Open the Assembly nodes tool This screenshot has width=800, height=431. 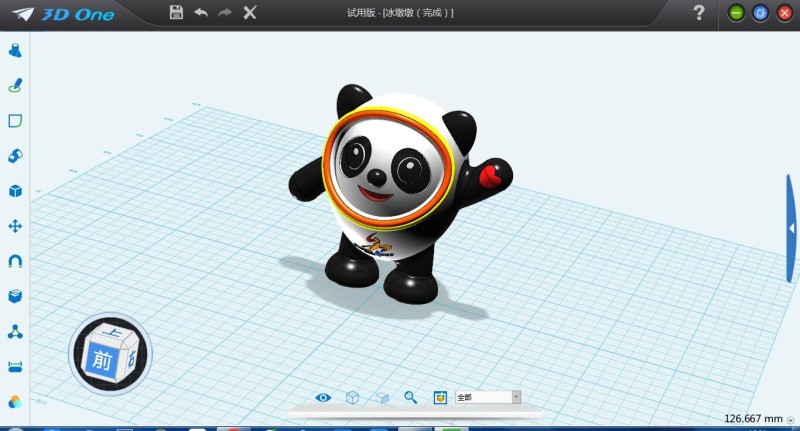pos(15,332)
